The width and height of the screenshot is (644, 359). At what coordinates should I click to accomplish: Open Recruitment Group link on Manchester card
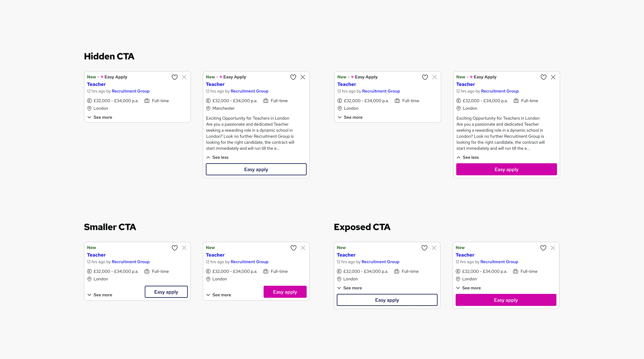coord(250,91)
